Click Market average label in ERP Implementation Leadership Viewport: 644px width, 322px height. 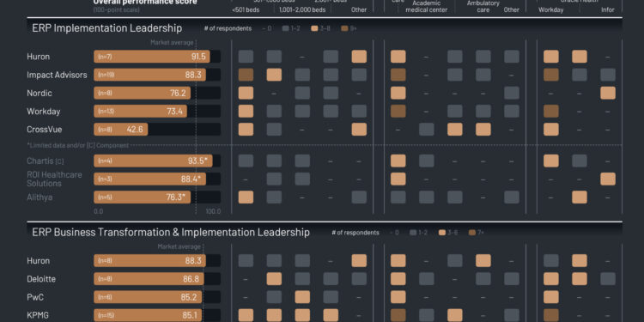172,42
